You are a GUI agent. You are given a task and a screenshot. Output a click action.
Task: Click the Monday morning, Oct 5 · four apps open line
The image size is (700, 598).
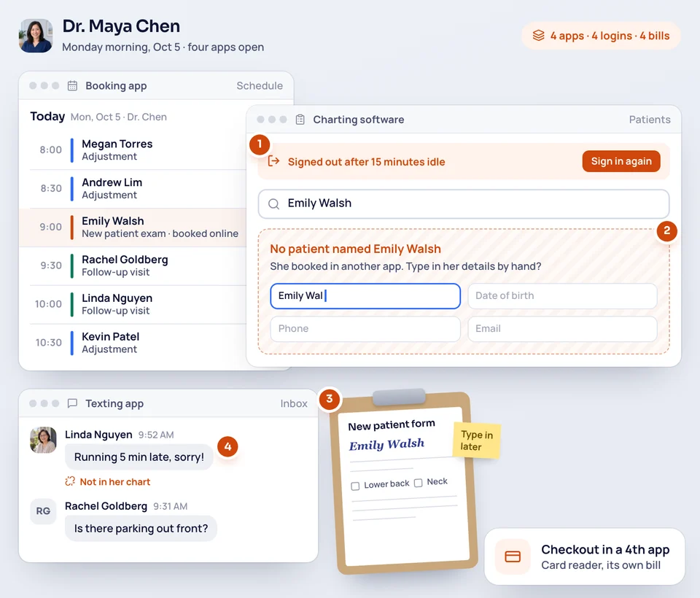coord(163,47)
